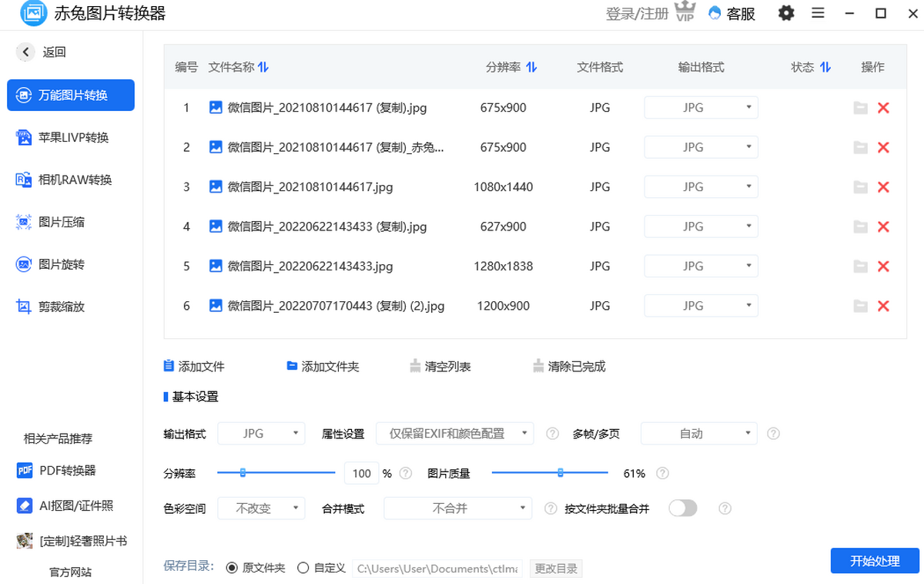Open the 输出格式 JPG dropdown
Image resolution: width=924 pixels, height=584 pixels.
pyautogui.click(x=260, y=433)
